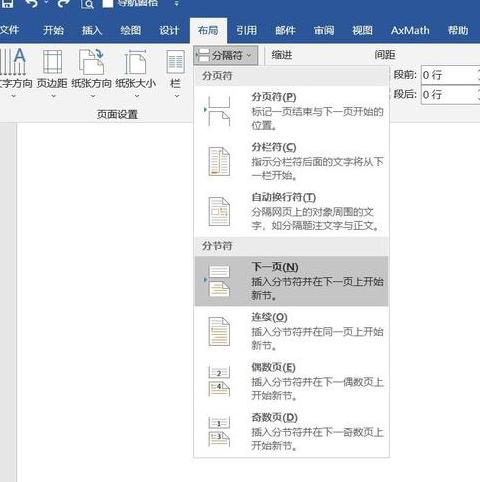Click the Odd Page (奇数页) break icon
The width and height of the screenshot is (480, 482).
coord(219,431)
